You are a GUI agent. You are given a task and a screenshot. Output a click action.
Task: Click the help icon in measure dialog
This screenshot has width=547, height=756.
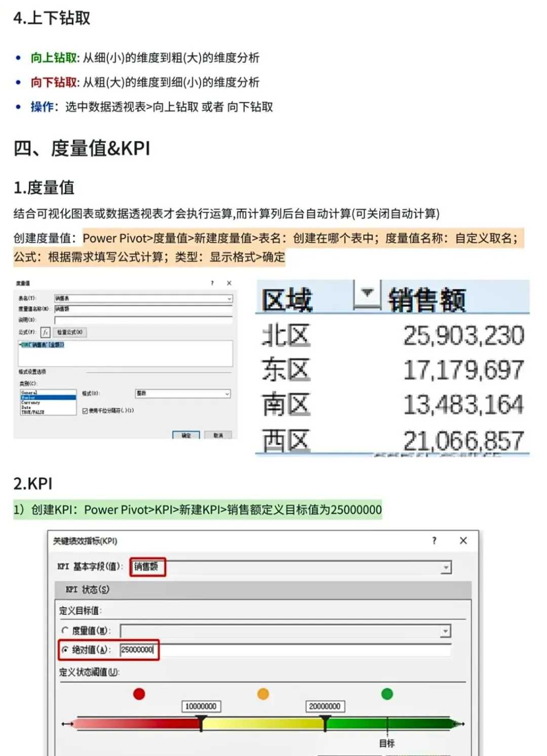click(212, 283)
